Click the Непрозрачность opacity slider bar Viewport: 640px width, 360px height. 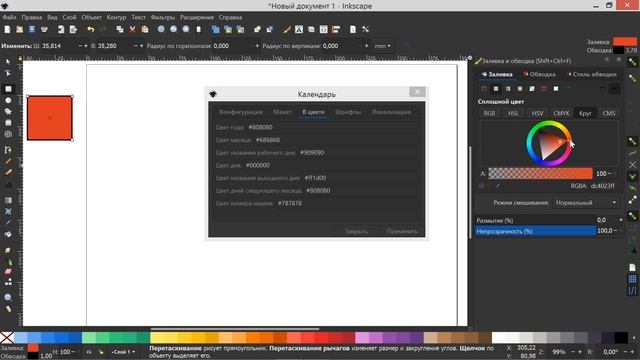click(536, 231)
